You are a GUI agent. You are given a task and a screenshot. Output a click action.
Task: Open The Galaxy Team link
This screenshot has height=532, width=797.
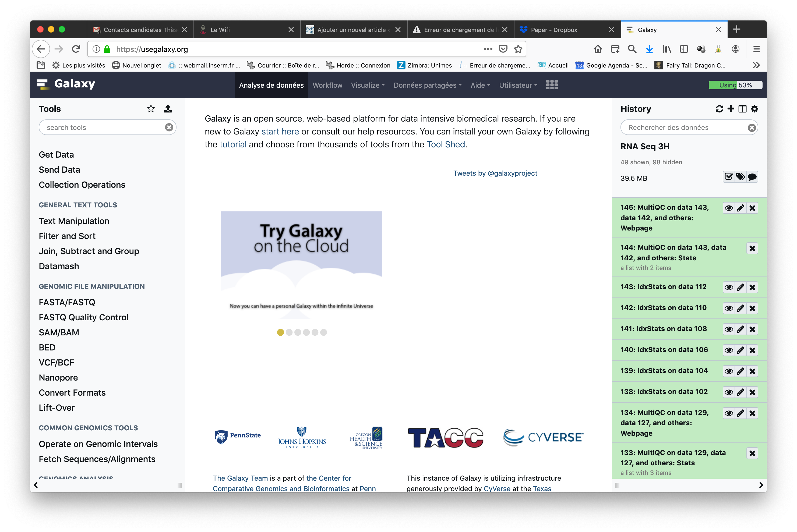pyautogui.click(x=240, y=478)
